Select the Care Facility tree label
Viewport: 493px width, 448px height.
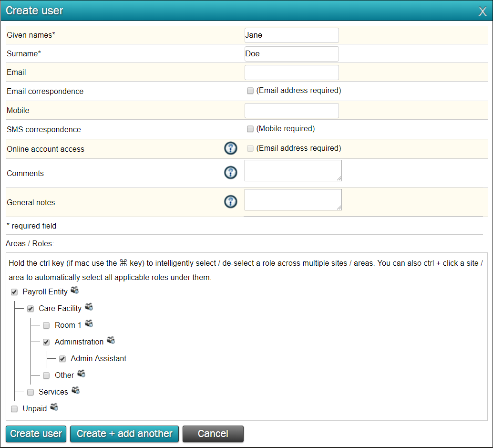tap(60, 309)
